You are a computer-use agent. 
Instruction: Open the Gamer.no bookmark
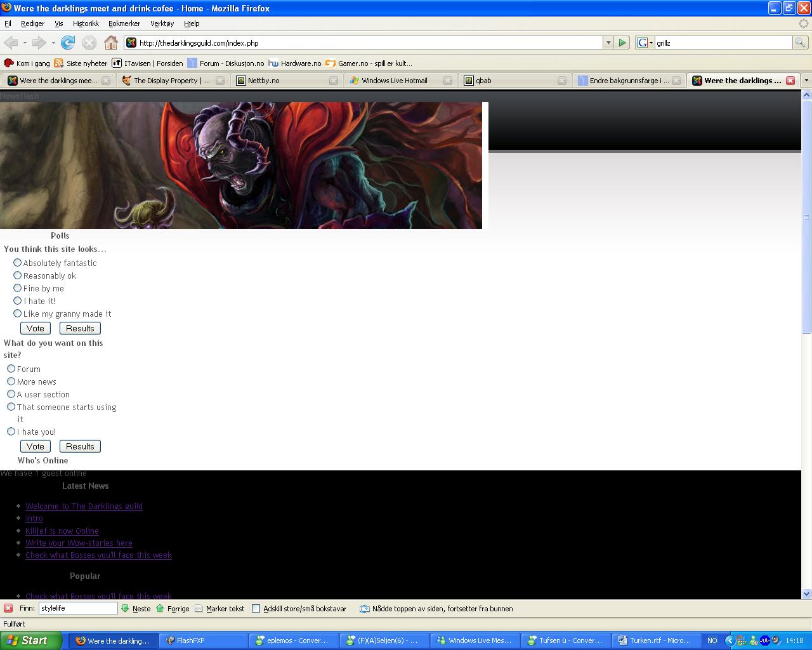click(369, 63)
